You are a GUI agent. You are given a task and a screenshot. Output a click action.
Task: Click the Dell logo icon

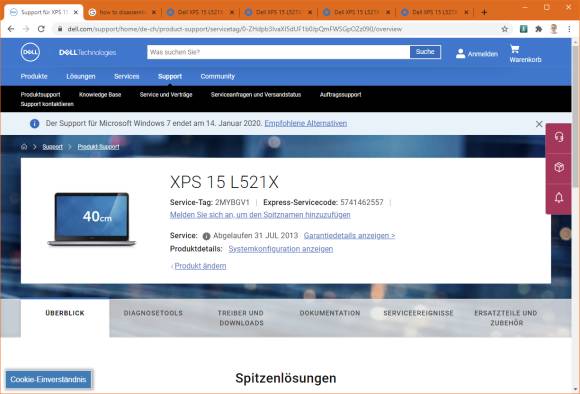[30, 52]
